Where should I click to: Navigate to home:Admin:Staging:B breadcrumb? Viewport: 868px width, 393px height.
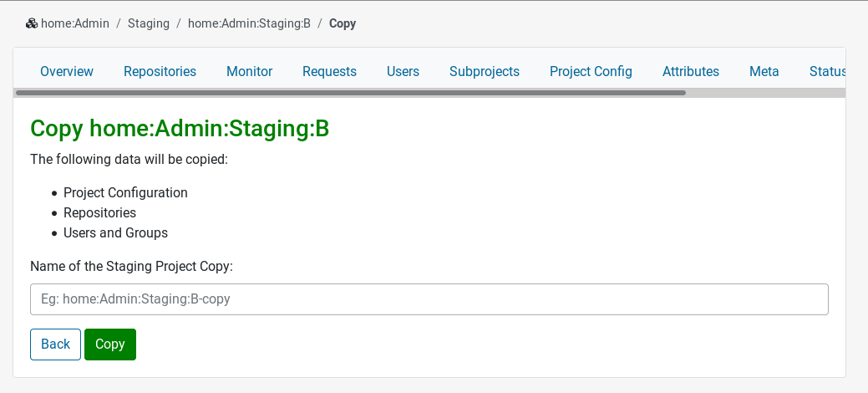(249, 23)
